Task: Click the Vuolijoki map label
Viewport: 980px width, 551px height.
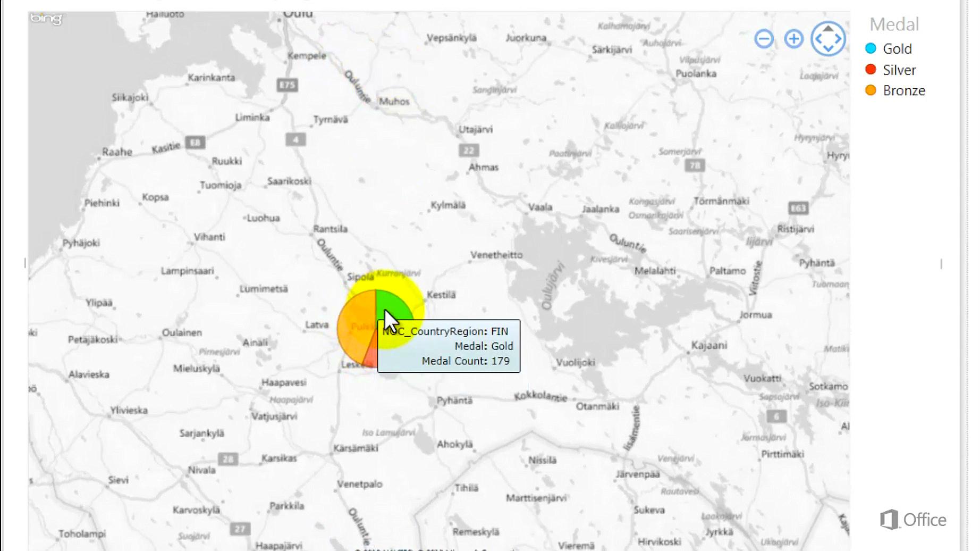Action: [576, 363]
